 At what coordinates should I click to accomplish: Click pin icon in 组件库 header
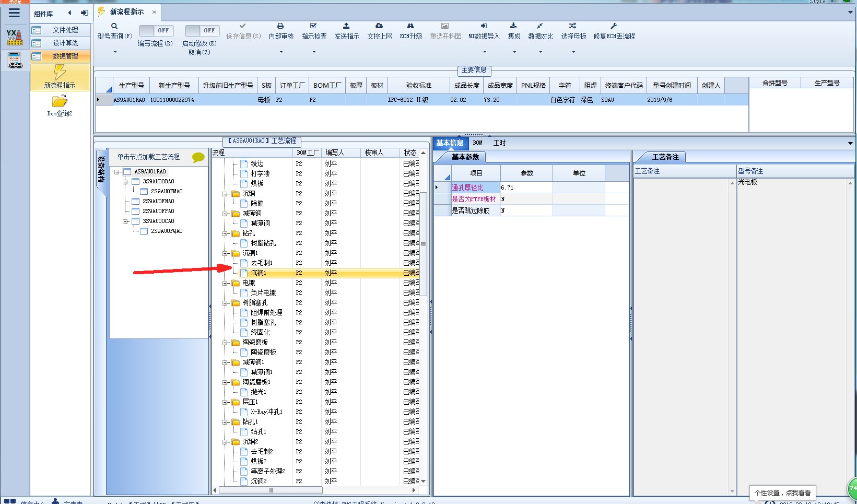[84, 13]
